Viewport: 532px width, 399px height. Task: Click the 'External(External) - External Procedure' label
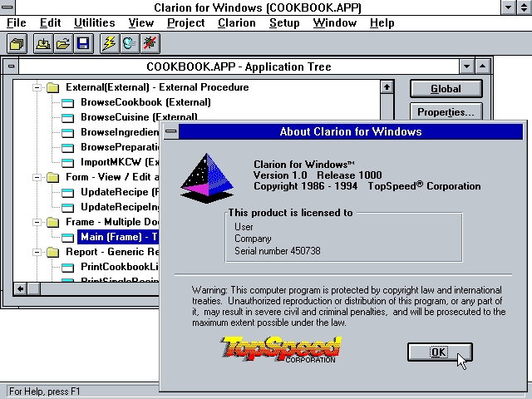[x=157, y=87]
